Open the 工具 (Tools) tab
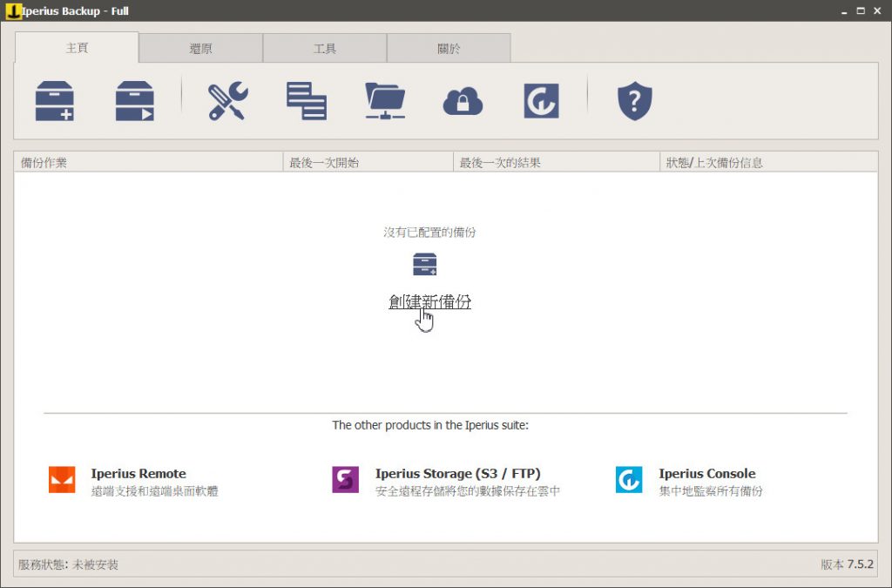 [324, 48]
